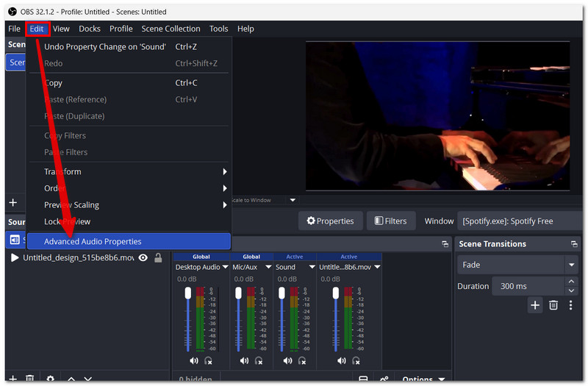Open the View menu
This screenshot has height=386, width=588.
(61, 29)
